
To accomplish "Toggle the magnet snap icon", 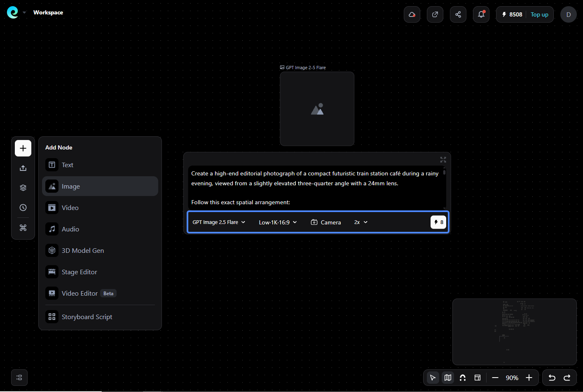I will pos(463,378).
